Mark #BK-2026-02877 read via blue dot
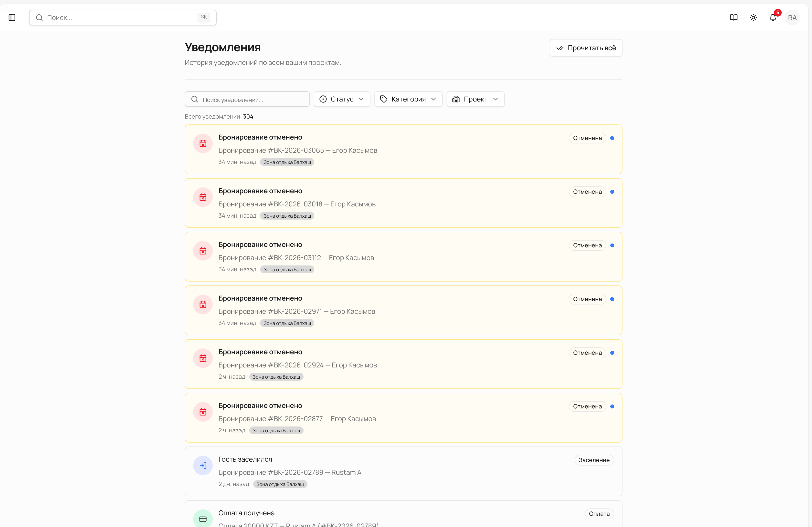The height and width of the screenshot is (527, 812). tap(612, 407)
